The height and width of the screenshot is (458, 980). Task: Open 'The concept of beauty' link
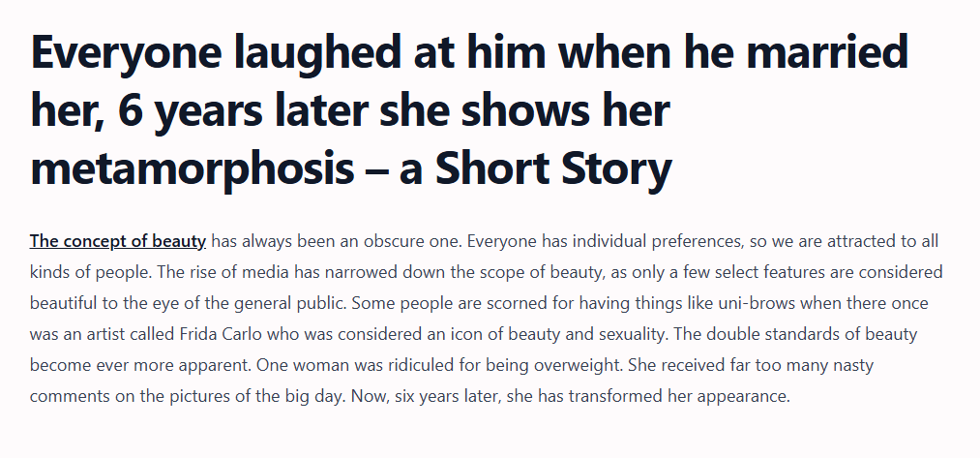[x=118, y=241]
